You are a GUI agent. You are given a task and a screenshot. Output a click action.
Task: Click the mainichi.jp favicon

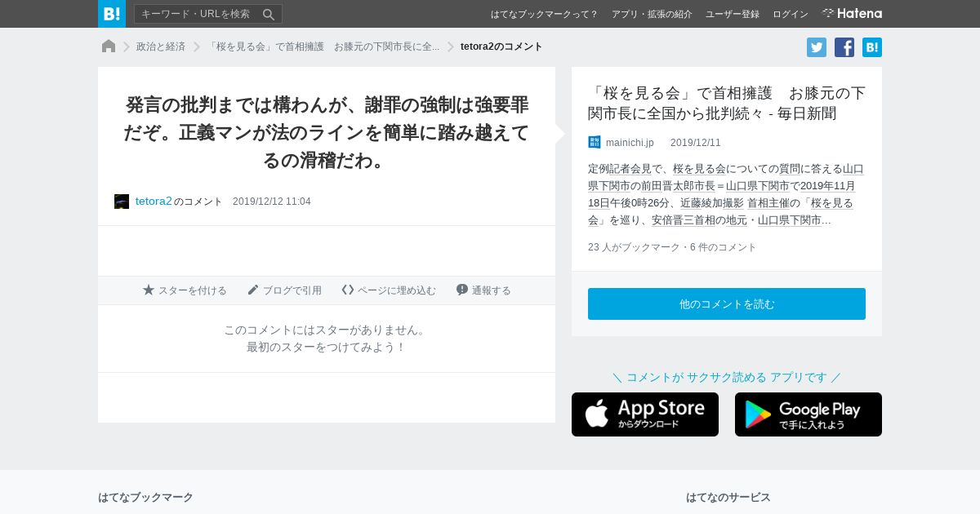coord(595,142)
